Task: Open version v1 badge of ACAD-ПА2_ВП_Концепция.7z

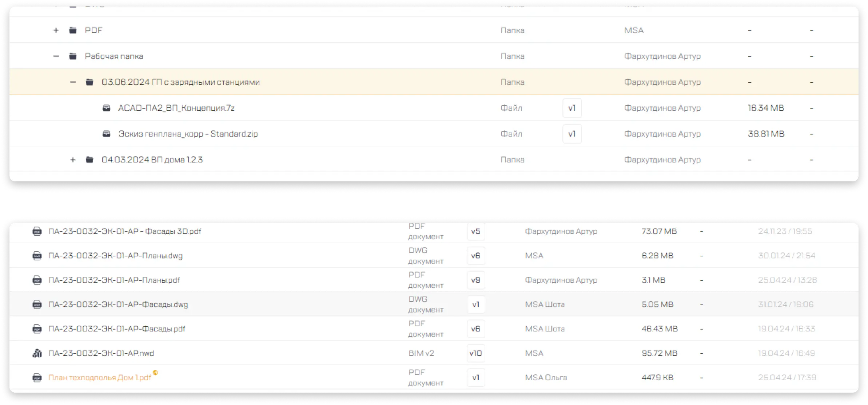Action: coord(572,108)
